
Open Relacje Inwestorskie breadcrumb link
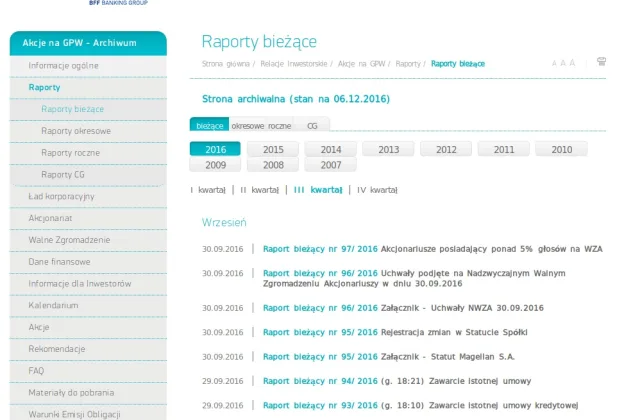point(294,64)
